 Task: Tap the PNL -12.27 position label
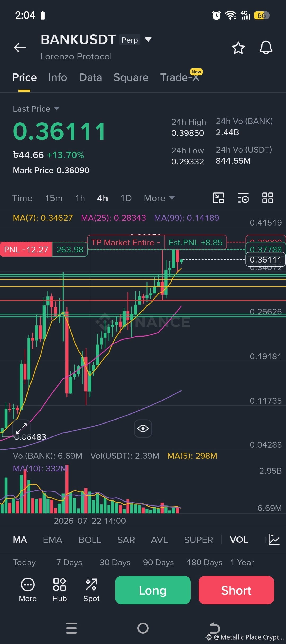tap(26, 249)
